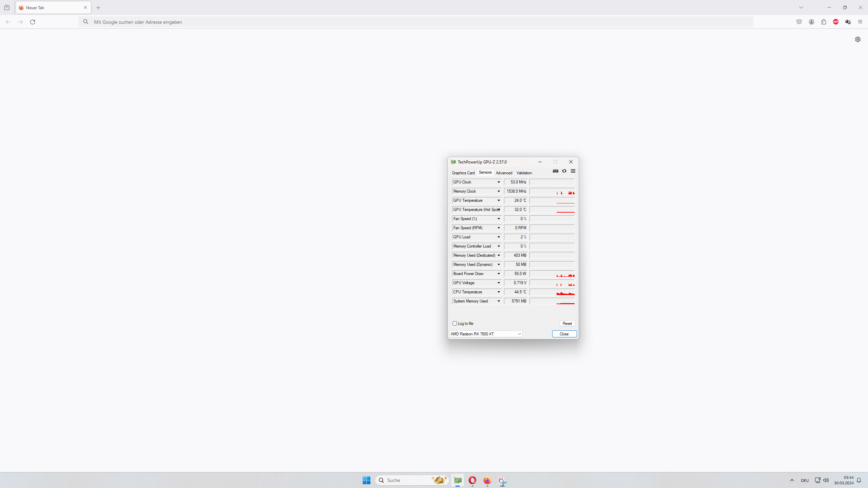868x488 pixels.
Task: Open the Firefox account profile icon
Action: 811,22
